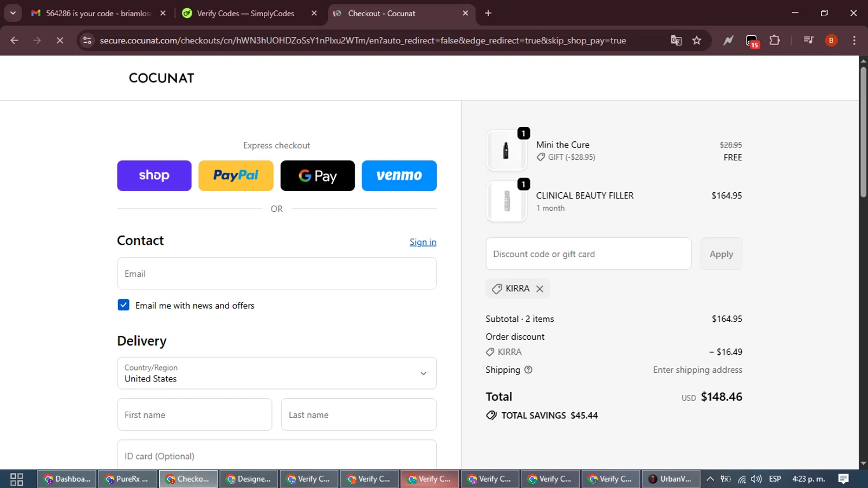Click the Clinical Beauty Filler thumbnail
This screenshot has width=868, height=488.
[x=506, y=201]
